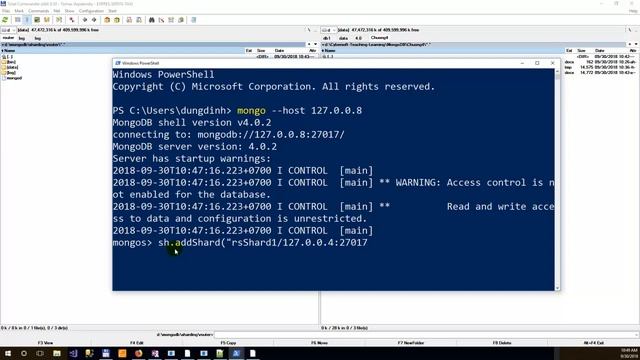This screenshot has height=360, width=640.
Task: Open the Start menu in Total Commander menubar
Action: tap(112, 11)
